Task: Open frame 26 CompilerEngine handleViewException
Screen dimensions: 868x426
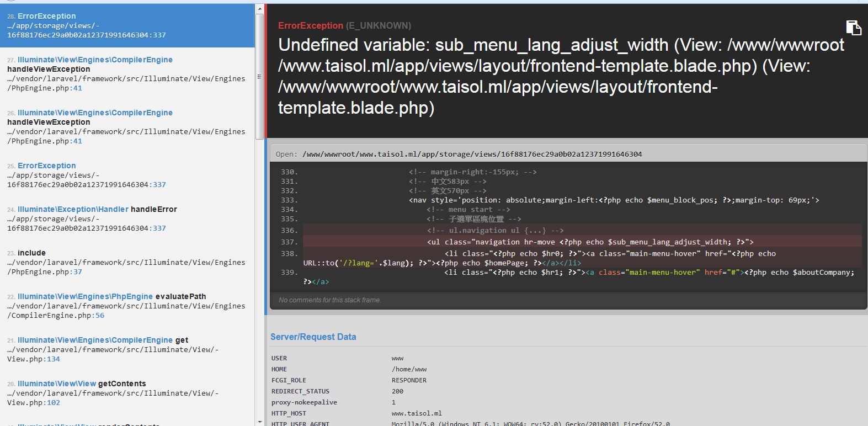Action: coord(127,126)
